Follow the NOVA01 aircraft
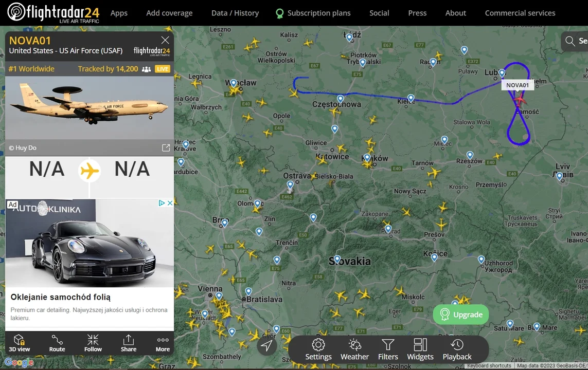The image size is (588, 370). 93,343
